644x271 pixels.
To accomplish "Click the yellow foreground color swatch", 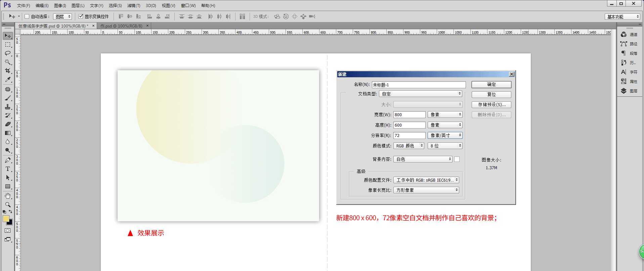I will (x=6, y=219).
